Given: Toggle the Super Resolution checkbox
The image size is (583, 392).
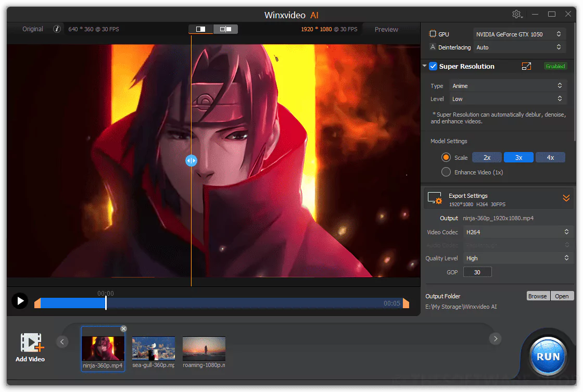Looking at the screenshot, I should point(433,66).
